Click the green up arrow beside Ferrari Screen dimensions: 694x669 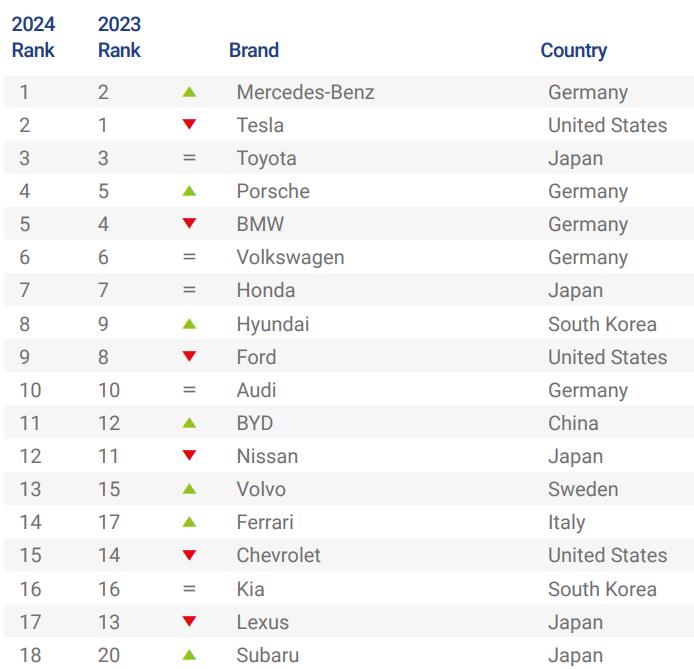coord(190,522)
